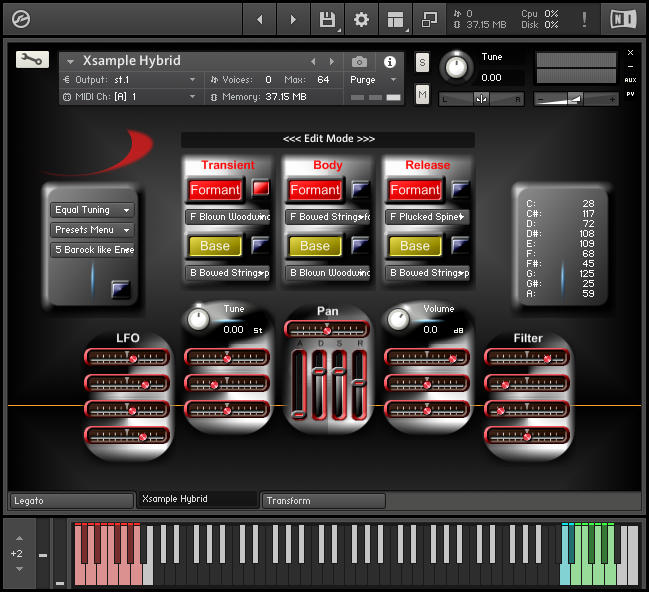The image size is (649, 592).
Task: Shift keyboard octave down with the arrow
Action: click(19, 569)
